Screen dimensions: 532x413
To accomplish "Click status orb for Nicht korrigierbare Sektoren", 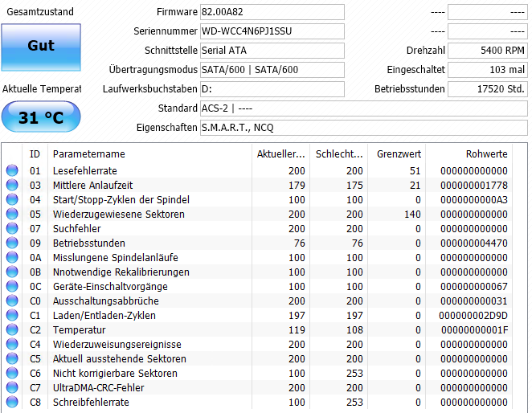I will 12,373.
